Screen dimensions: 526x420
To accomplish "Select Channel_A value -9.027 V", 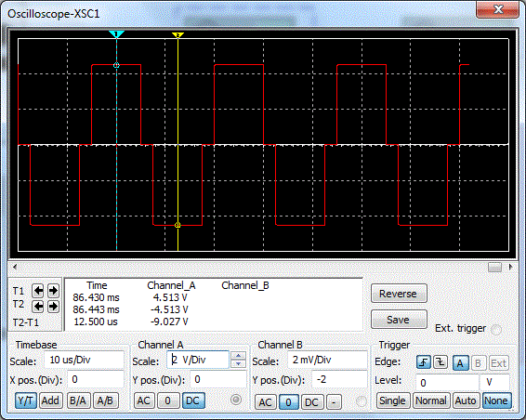I will 169,322.
